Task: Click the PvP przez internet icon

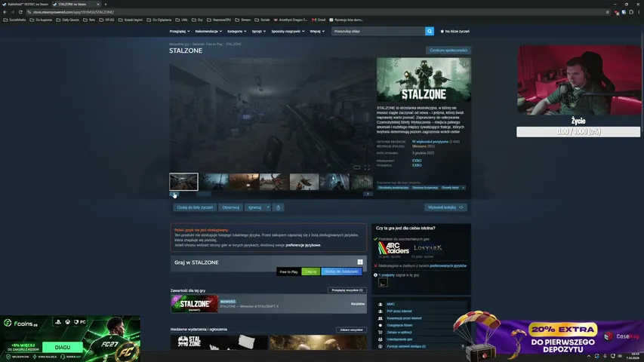Action: point(381,311)
